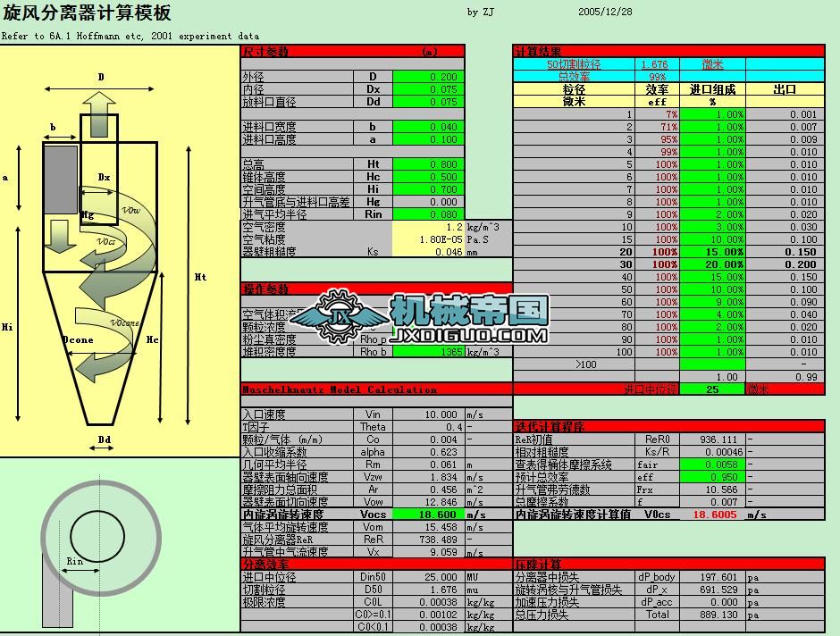Click Vx vortex finder velocity 9.059

tap(428, 552)
